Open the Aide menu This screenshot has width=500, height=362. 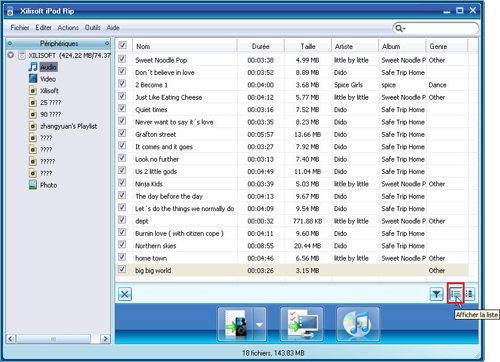[x=113, y=28]
